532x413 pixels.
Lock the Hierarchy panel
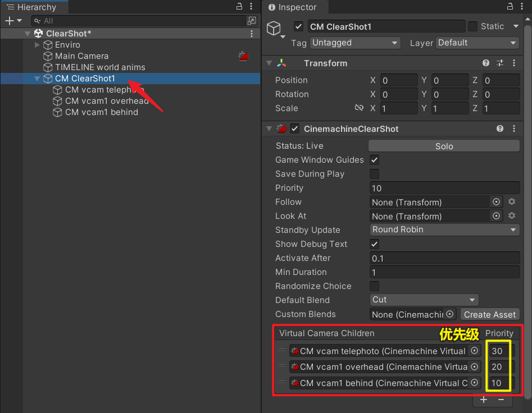239,6
